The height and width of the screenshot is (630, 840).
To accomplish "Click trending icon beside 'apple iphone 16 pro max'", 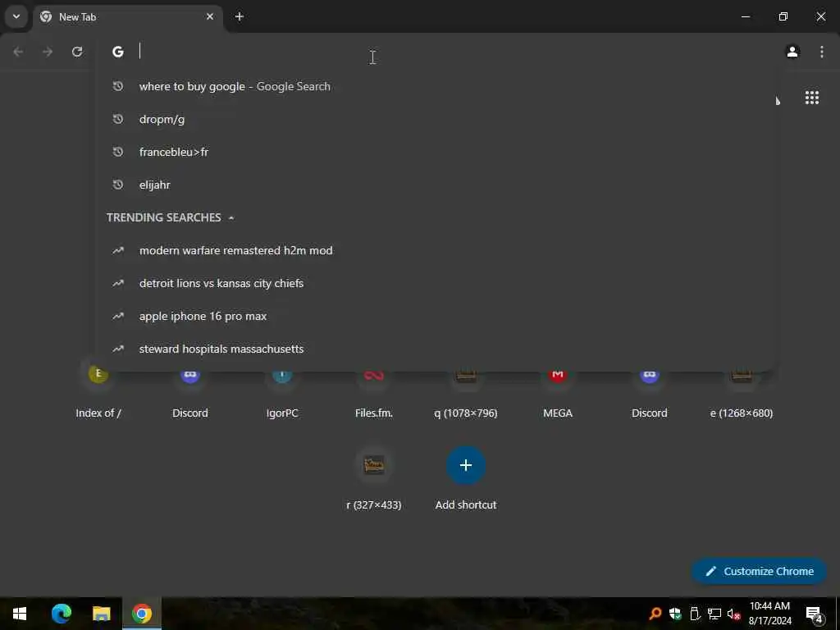I will coord(118,316).
